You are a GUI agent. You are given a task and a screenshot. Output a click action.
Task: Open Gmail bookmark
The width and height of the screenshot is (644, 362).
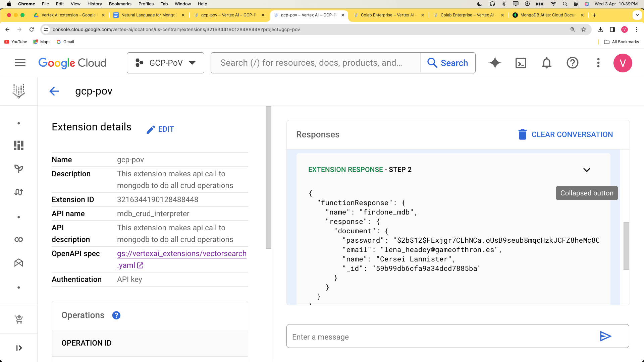(65, 42)
